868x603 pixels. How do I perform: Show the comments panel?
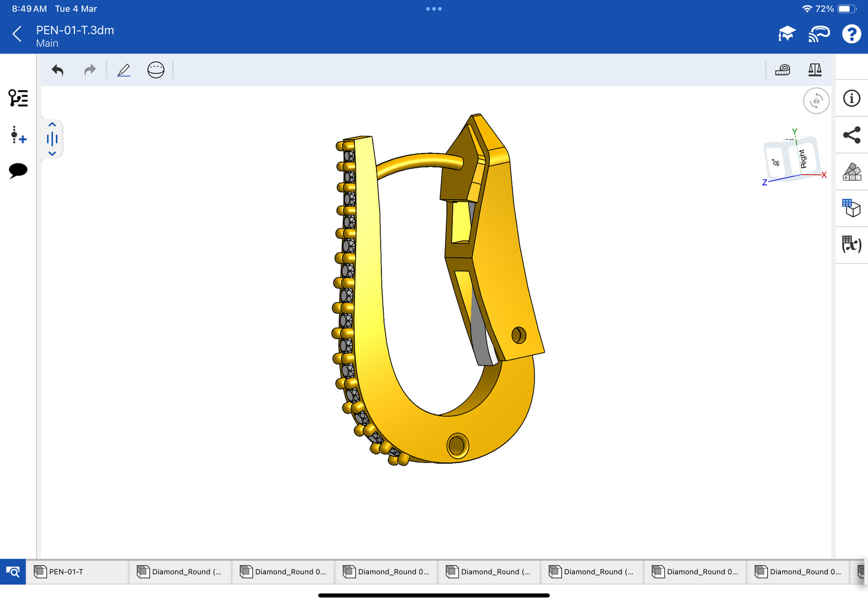(18, 171)
